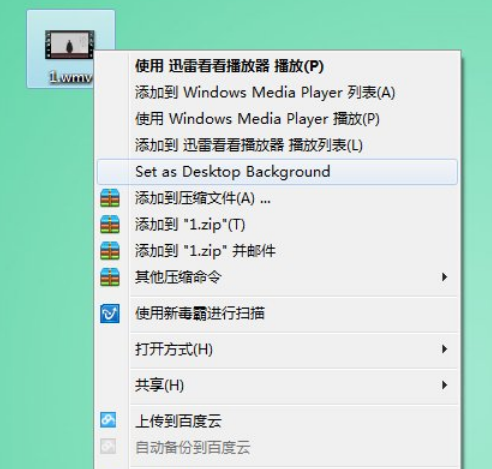Viewport: 492px width, 469px height.
Task: Click the blue 新毒霸 antivirus scan icon
Action: pyautogui.click(x=110, y=313)
